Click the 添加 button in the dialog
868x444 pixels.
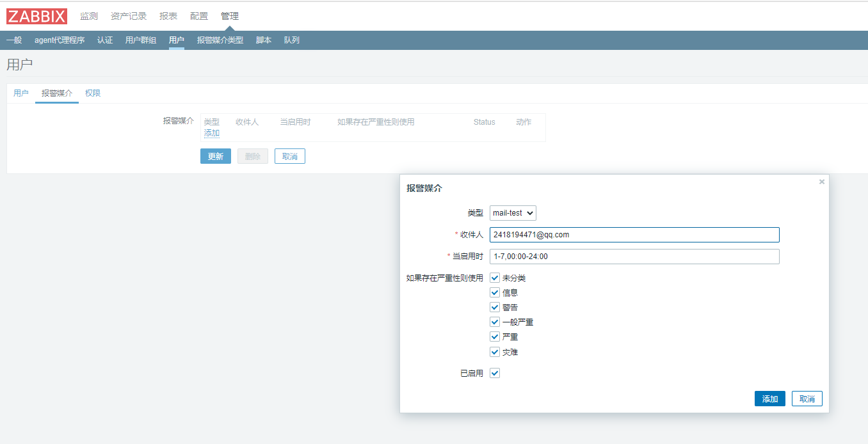(x=770, y=399)
